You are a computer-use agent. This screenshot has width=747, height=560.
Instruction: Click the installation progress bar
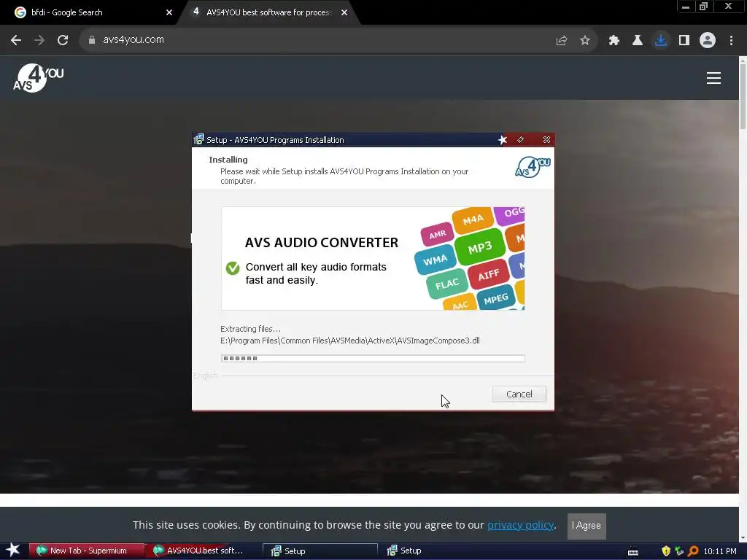point(373,359)
